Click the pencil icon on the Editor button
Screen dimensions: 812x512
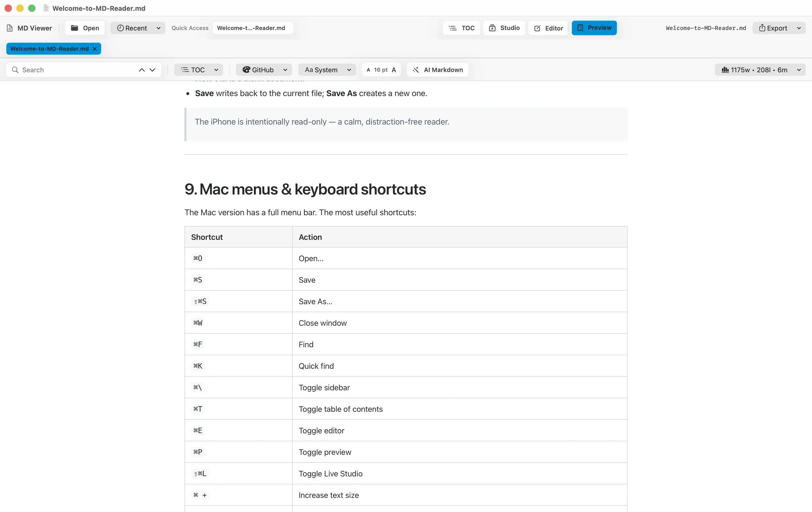tap(538, 28)
